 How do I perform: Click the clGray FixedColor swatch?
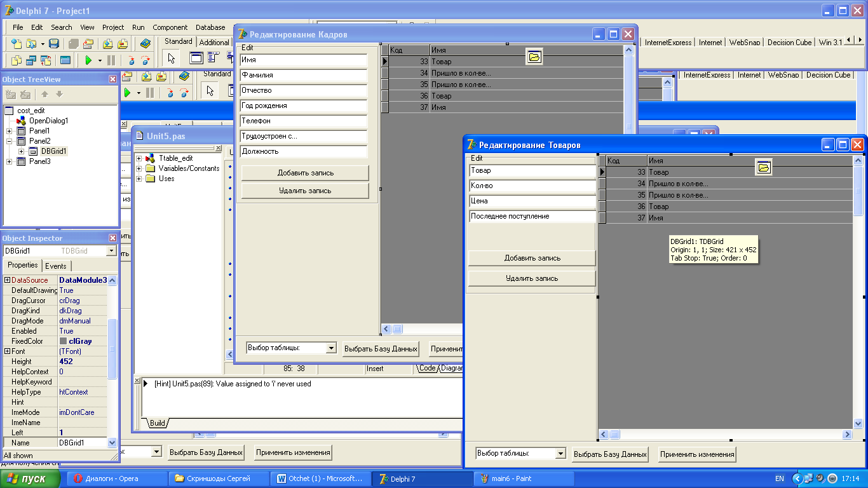pyautogui.click(x=63, y=341)
